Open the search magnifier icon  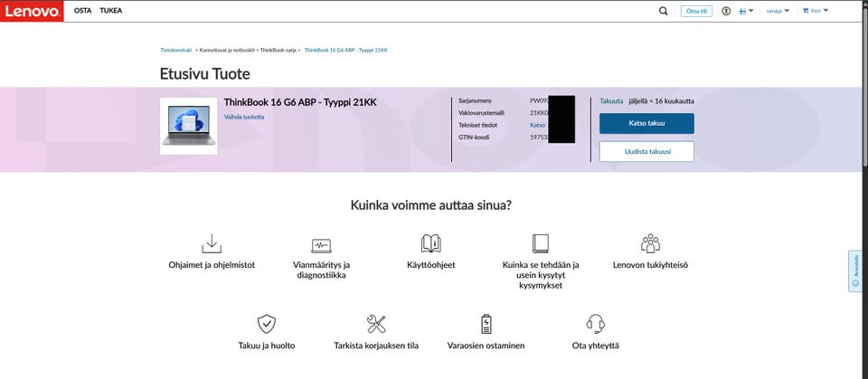coord(663,11)
